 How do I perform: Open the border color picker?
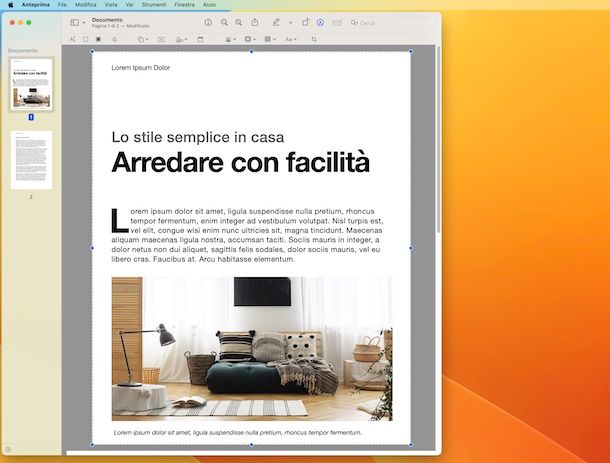click(250, 39)
